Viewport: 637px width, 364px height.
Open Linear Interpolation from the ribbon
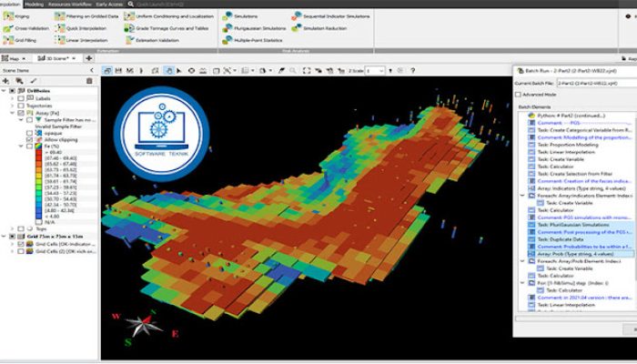(x=81, y=40)
